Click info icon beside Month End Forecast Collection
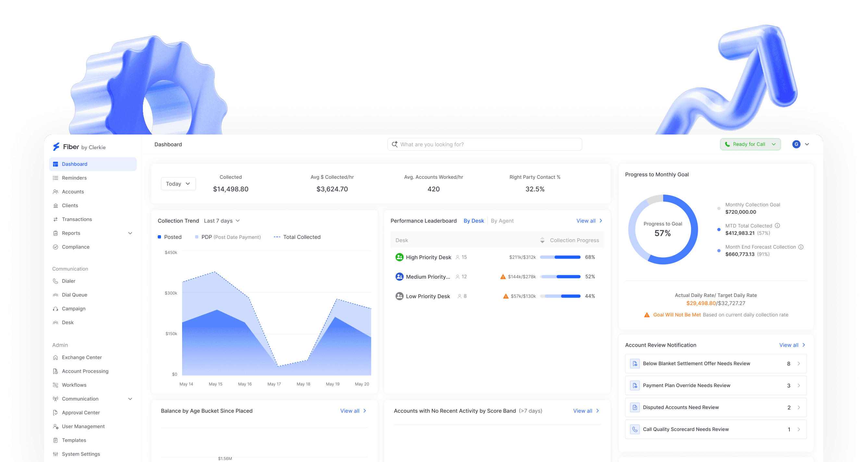The image size is (868, 462). click(x=801, y=247)
